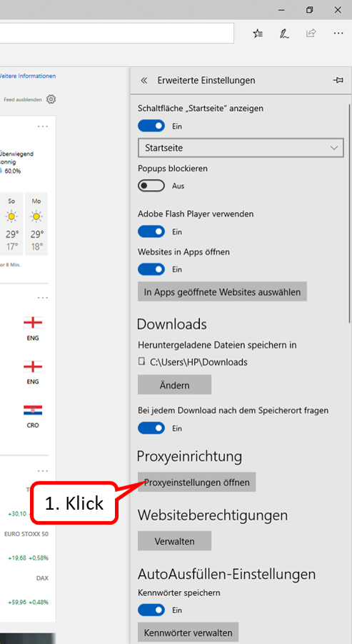Click Verwalten under Websiteberechtigungen
The height and width of the screenshot is (644, 352).
[x=174, y=541]
